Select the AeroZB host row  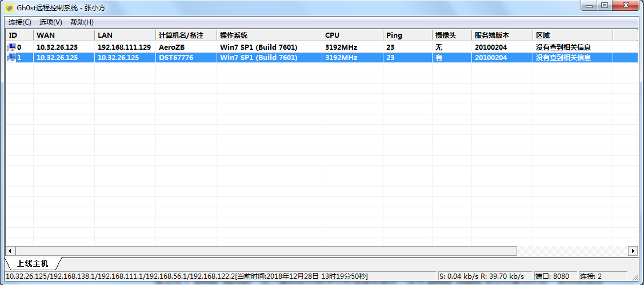[322, 47]
